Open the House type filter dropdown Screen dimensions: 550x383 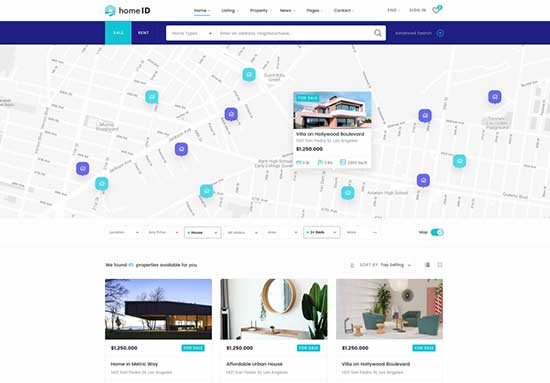click(203, 233)
